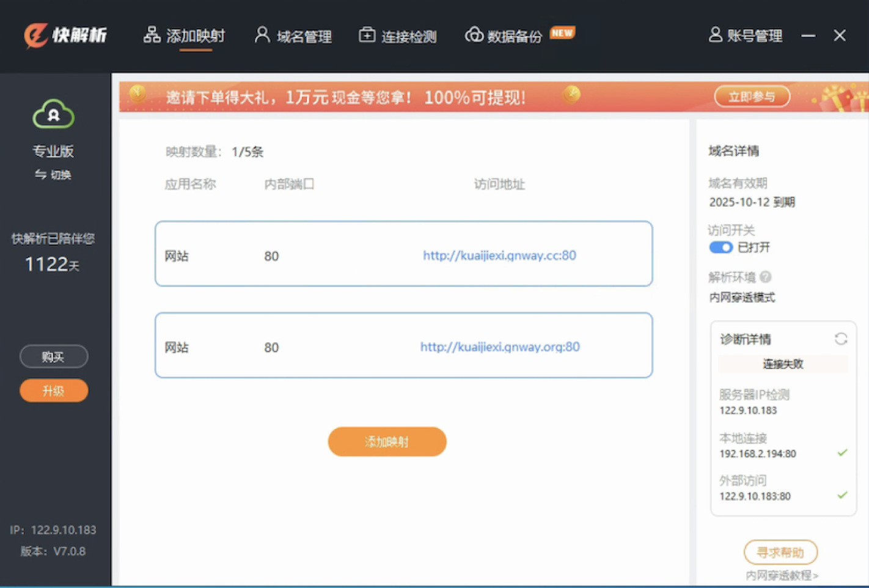Click the 域名管理 person icon

coord(262,35)
